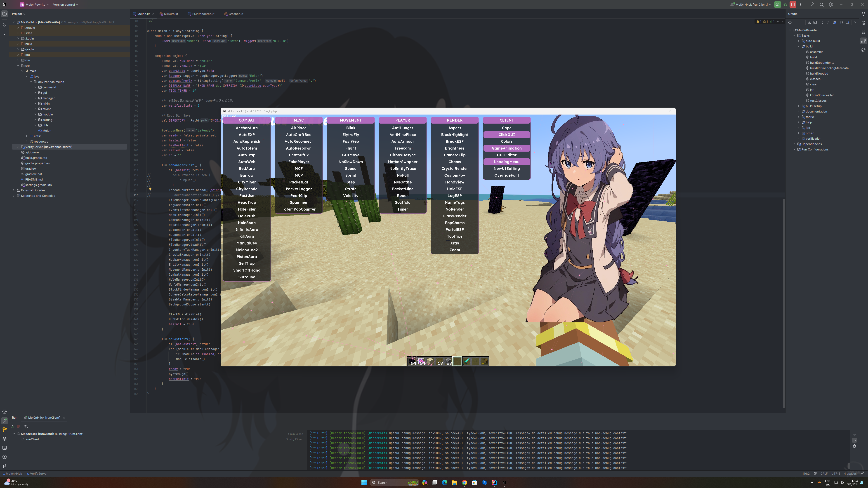The height and width of the screenshot is (488, 868).
Task: Enable the KillAura module in COMBAT
Action: coord(247,236)
